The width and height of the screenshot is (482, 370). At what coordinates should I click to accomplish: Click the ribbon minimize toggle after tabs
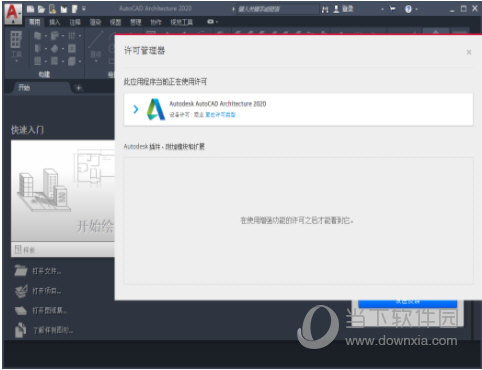click(212, 22)
